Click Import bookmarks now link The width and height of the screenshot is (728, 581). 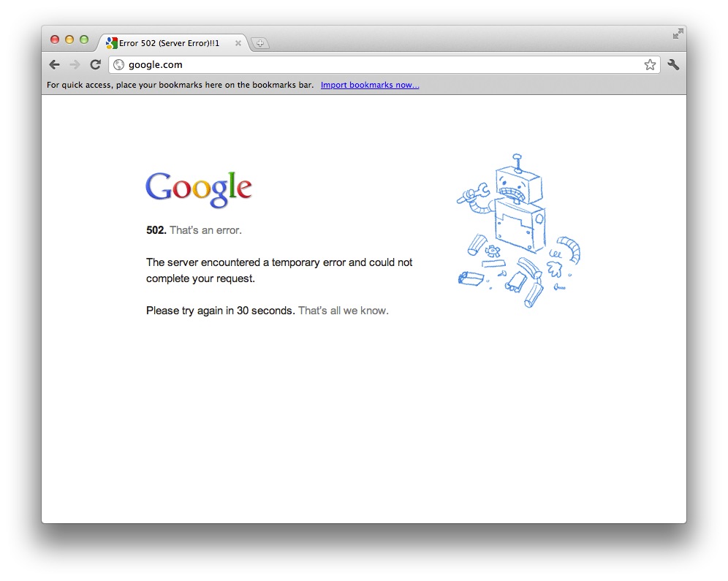pos(370,85)
